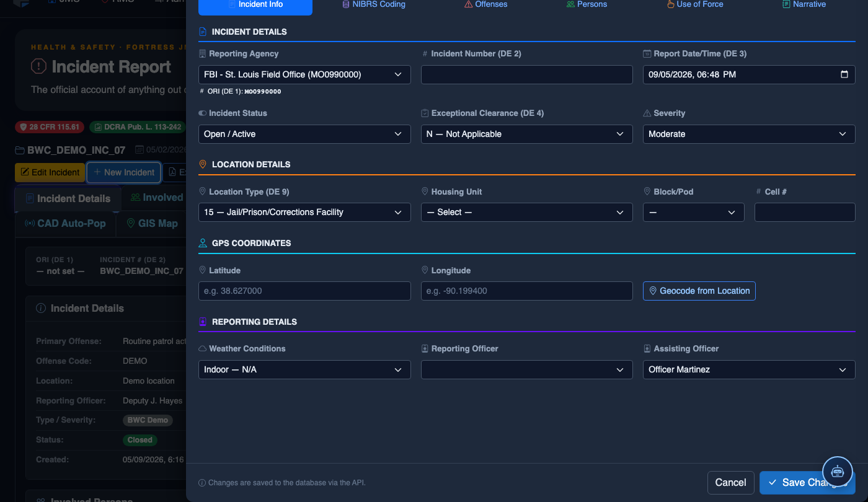Click the Incident Number input field
This screenshot has height=502, width=868.
526,74
